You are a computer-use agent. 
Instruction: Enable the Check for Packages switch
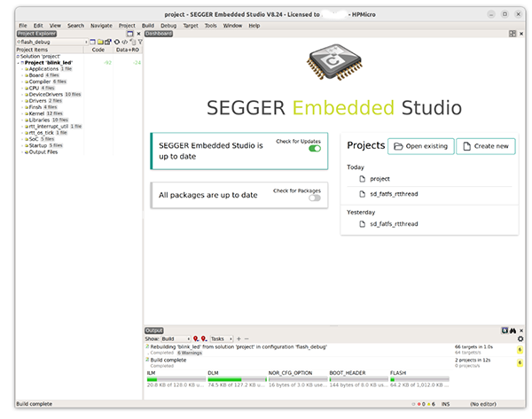pyautogui.click(x=314, y=198)
